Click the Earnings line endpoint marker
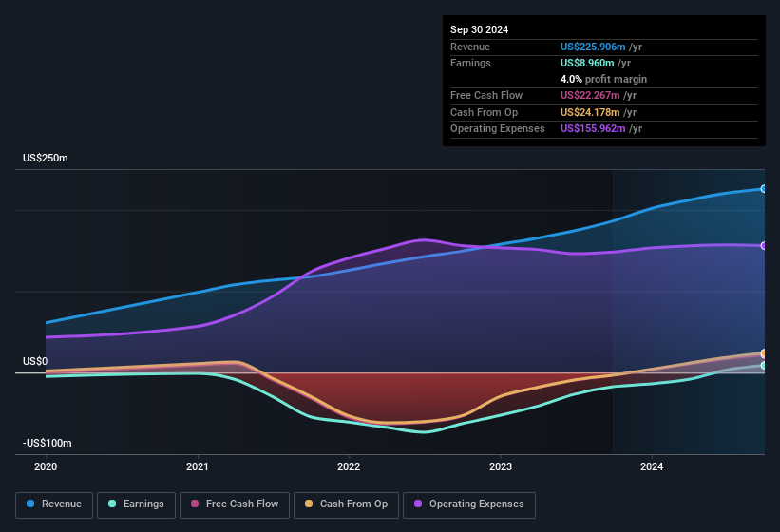The height and width of the screenshot is (532, 780). [x=764, y=366]
